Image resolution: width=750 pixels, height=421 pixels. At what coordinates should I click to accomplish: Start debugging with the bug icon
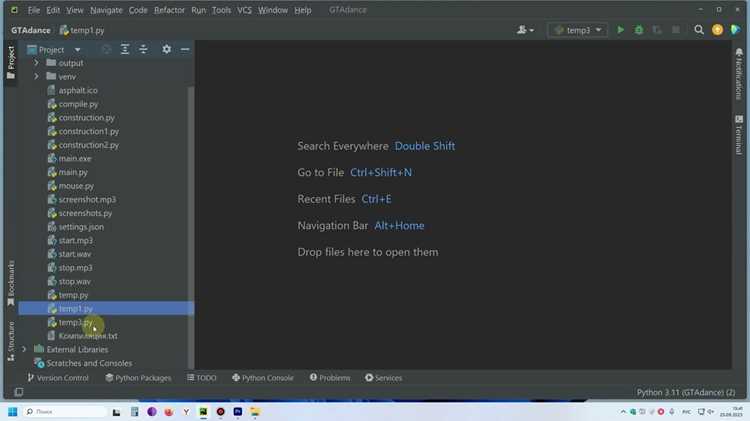click(x=639, y=30)
